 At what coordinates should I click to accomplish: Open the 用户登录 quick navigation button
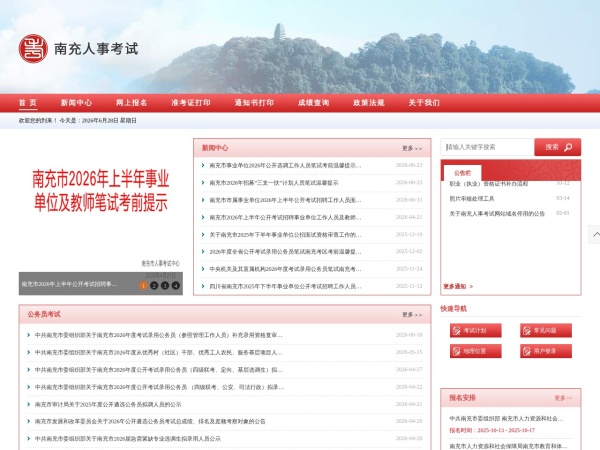point(546,351)
